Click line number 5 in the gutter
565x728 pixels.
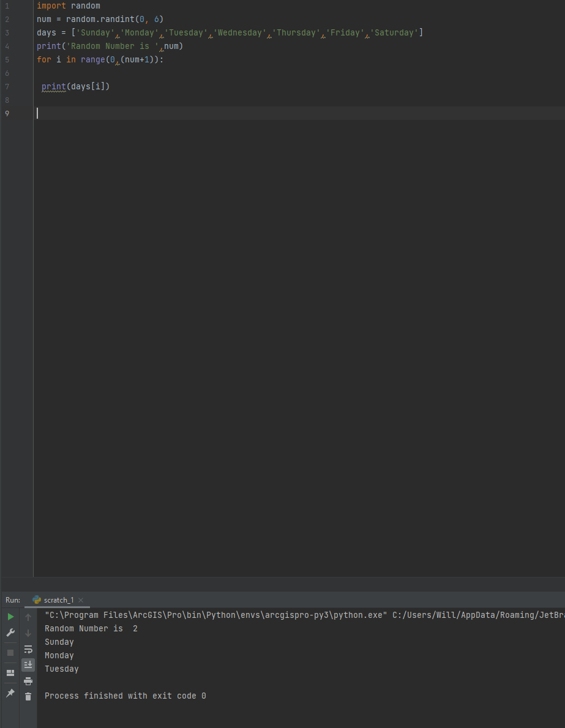point(7,59)
